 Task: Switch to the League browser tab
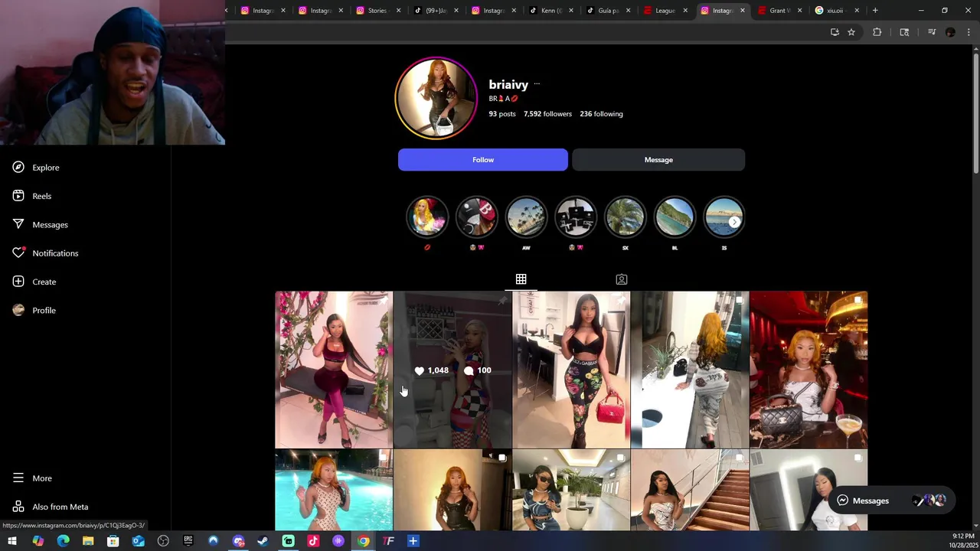665,11
